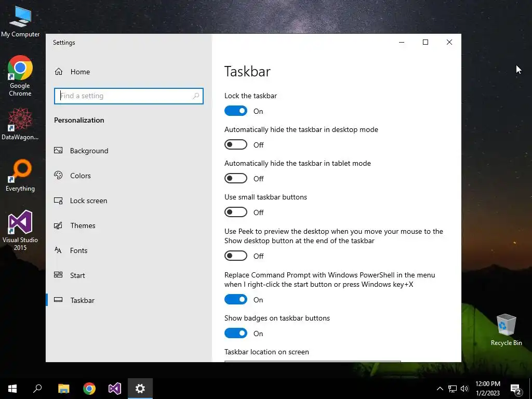Image resolution: width=532 pixels, height=399 pixels.
Task: Click the Home label in Settings
Action: point(80,72)
